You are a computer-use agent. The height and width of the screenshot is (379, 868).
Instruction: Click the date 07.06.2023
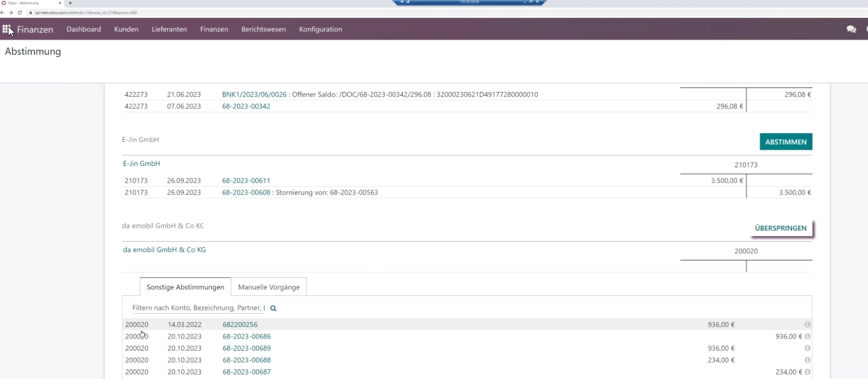coord(184,107)
